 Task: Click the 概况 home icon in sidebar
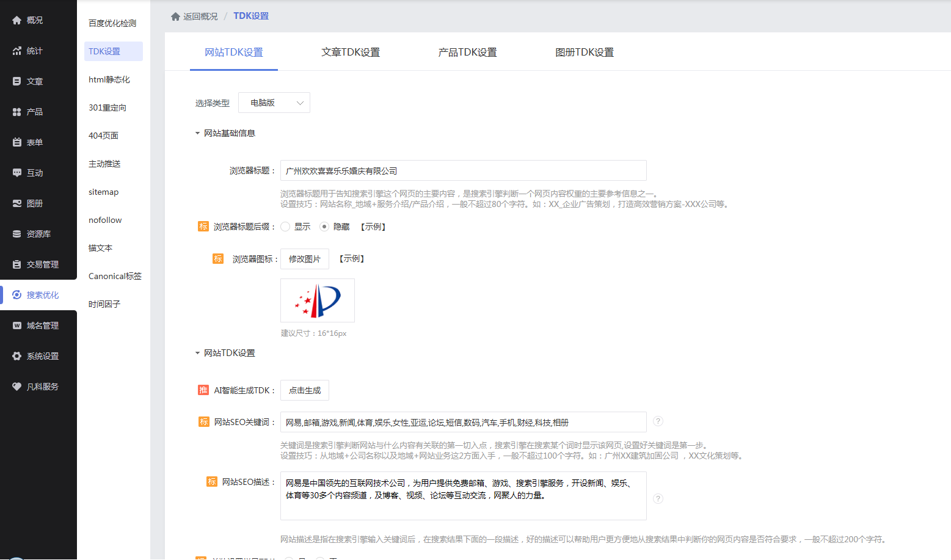[17, 20]
